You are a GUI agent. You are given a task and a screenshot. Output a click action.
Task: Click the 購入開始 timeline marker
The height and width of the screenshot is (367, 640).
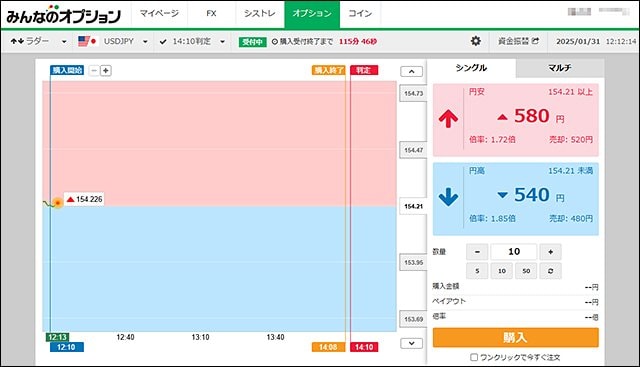tap(67, 70)
